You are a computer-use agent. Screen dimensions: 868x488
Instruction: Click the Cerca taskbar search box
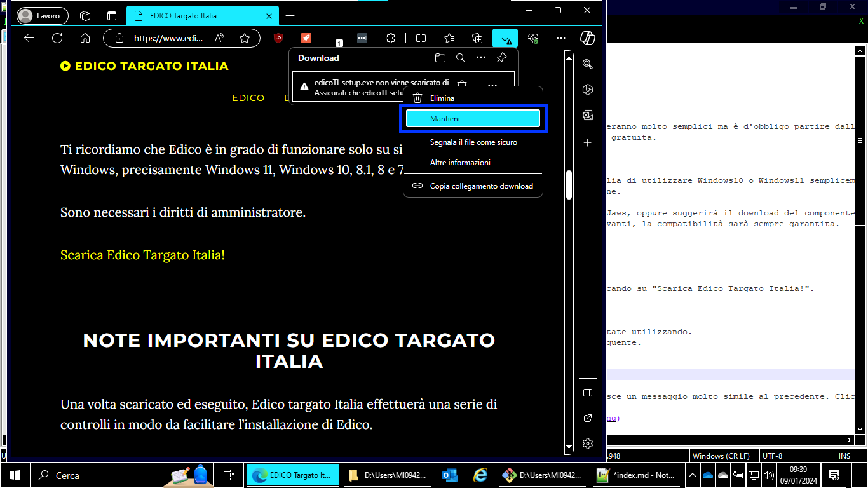(95, 475)
